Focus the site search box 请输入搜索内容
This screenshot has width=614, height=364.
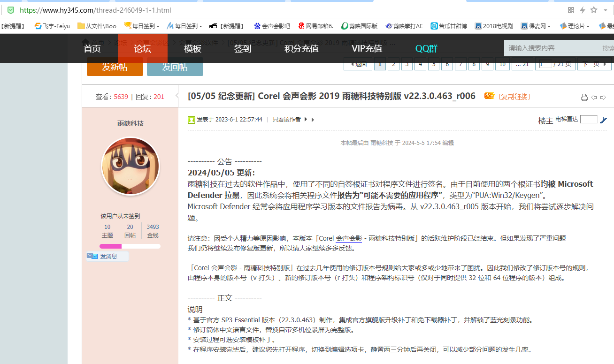[x=552, y=48]
